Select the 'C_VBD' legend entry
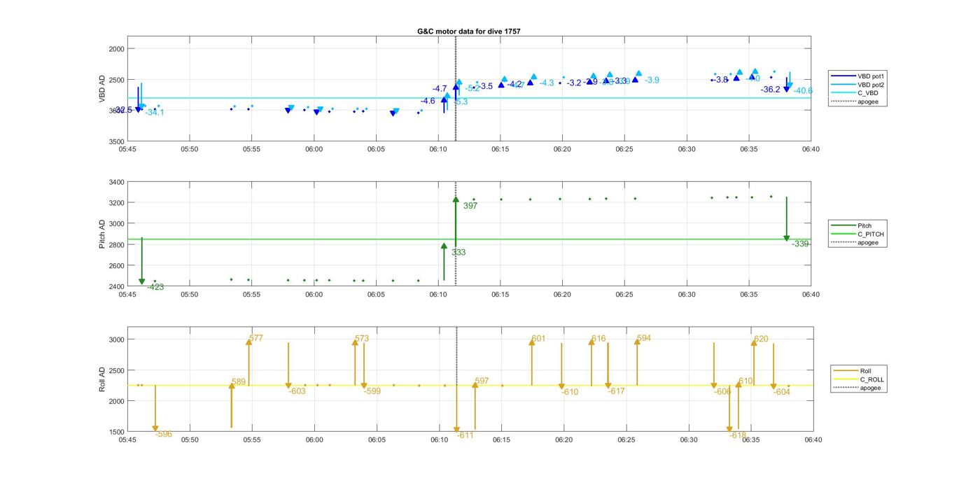Viewport: 980px width, 485px height. (x=868, y=93)
